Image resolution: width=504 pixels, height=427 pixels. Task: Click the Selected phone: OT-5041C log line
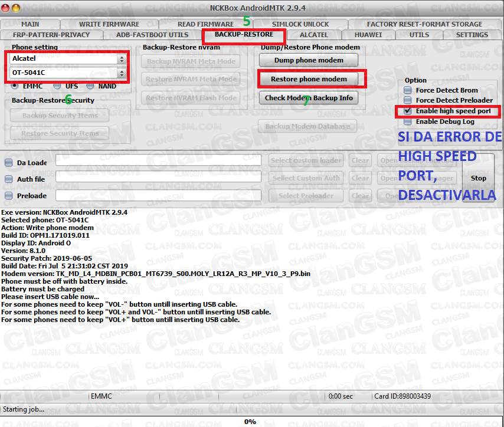click(x=45, y=220)
